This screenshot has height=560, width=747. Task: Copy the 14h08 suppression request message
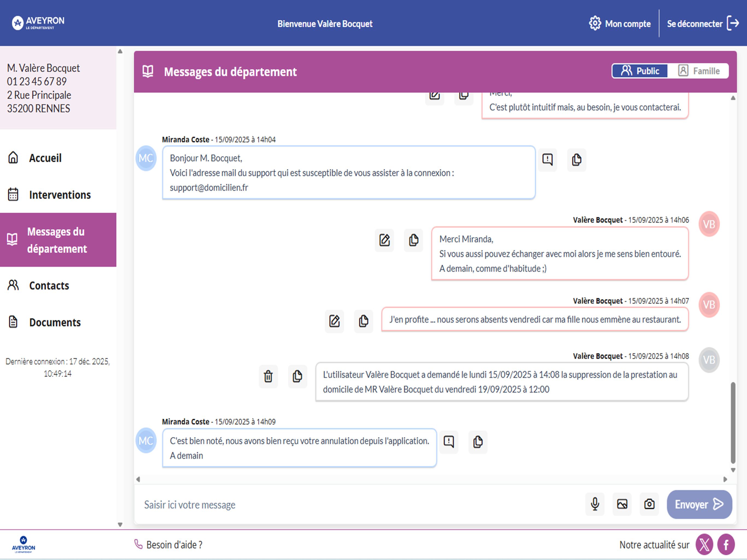click(297, 376)
